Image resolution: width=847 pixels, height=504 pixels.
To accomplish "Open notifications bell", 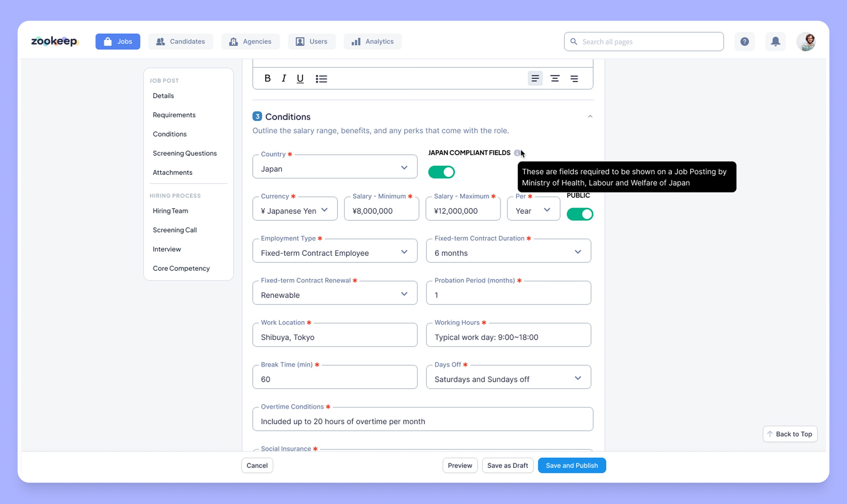I will (x=775, y=42).
